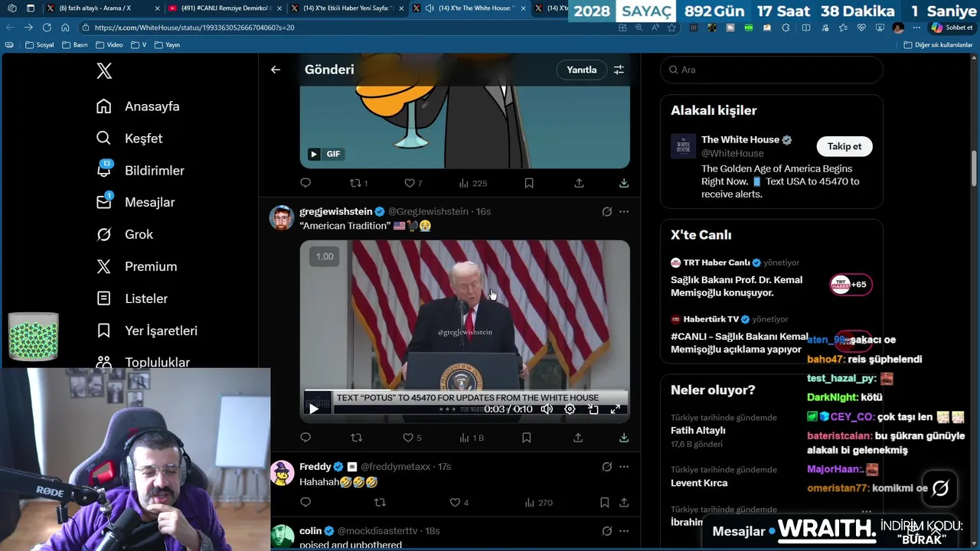Click the Ara search field
This screenshot has height=551, width=980.
click(x=772, y=70)
